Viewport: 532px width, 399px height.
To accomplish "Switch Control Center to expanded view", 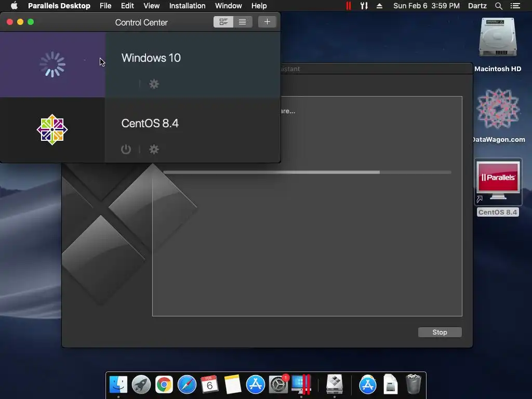I will coord(223,22).
